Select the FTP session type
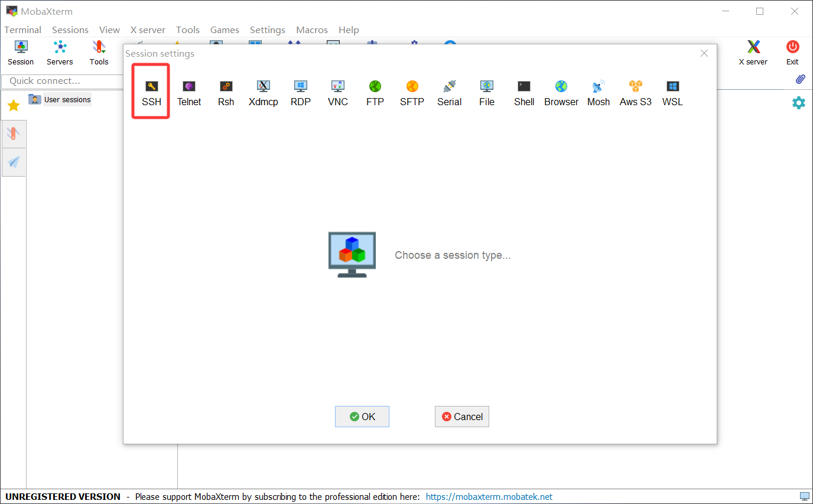 [x=375, y=93]
